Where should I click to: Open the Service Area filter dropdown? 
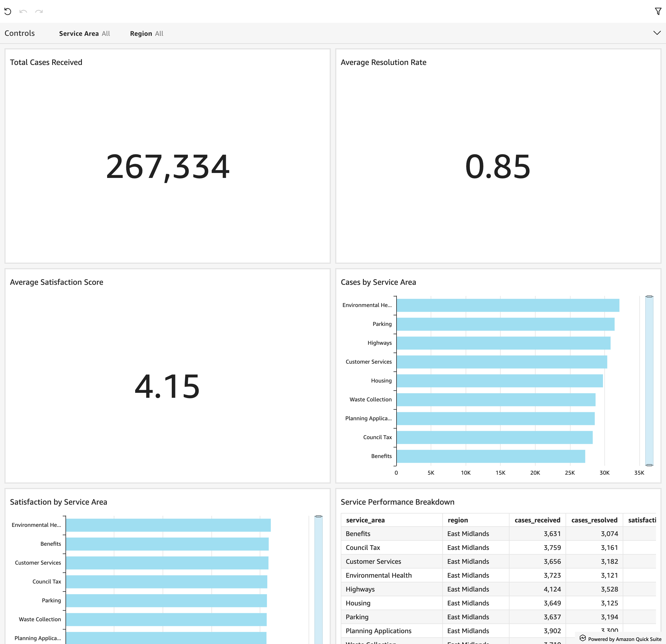click(x=84, y=33)
